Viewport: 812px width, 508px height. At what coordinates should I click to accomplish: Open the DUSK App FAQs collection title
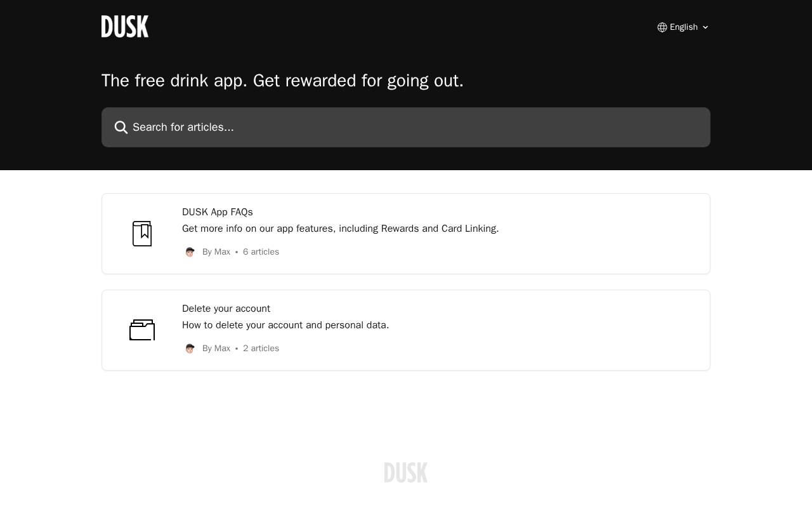218,212
